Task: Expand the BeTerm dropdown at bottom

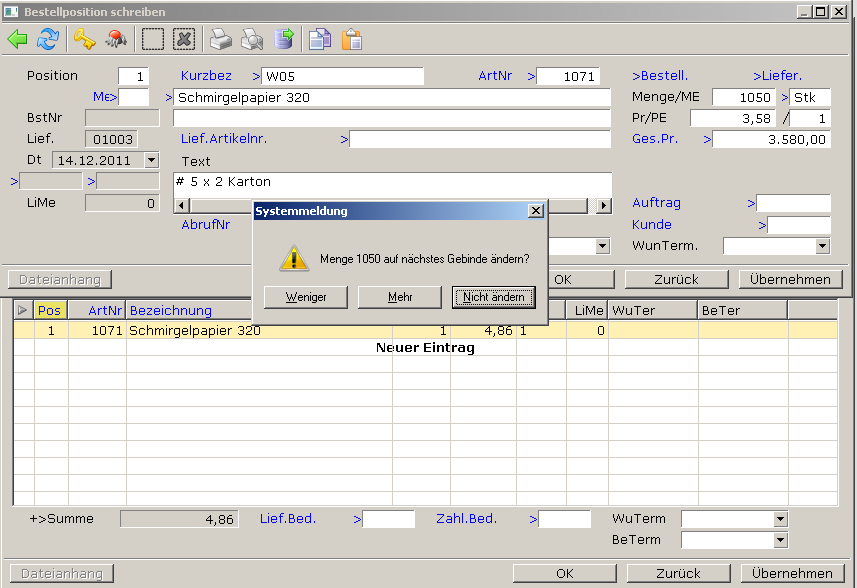Action: [x=780, y=540]
